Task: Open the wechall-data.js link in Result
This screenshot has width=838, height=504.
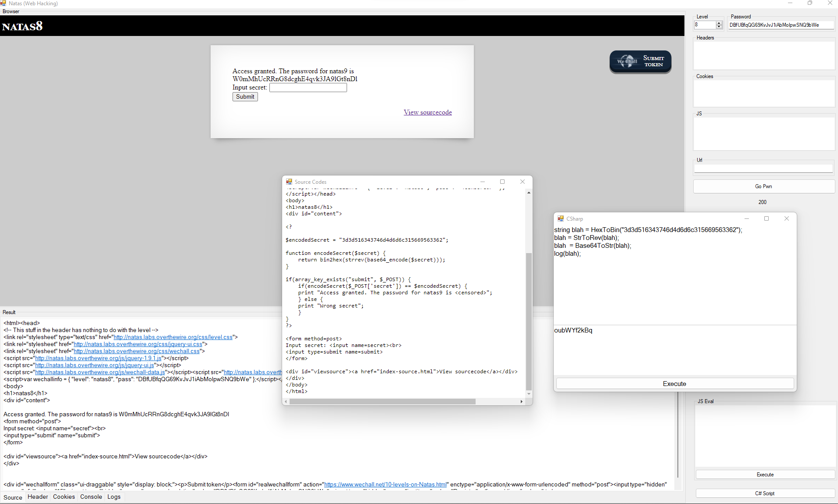Action: 100,372
